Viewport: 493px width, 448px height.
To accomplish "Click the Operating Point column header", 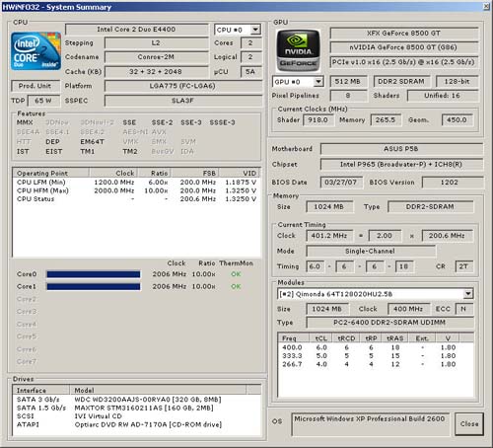I will coord(50,173).
